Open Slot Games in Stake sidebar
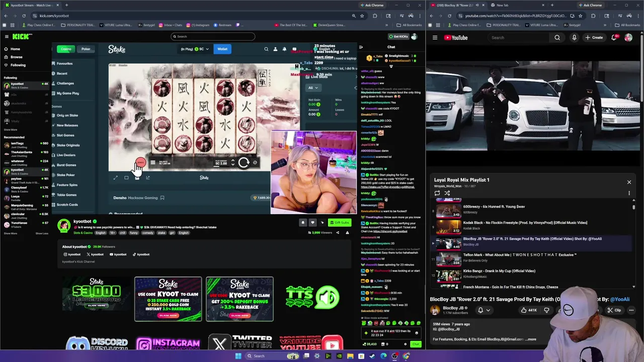 pos(65,135)
